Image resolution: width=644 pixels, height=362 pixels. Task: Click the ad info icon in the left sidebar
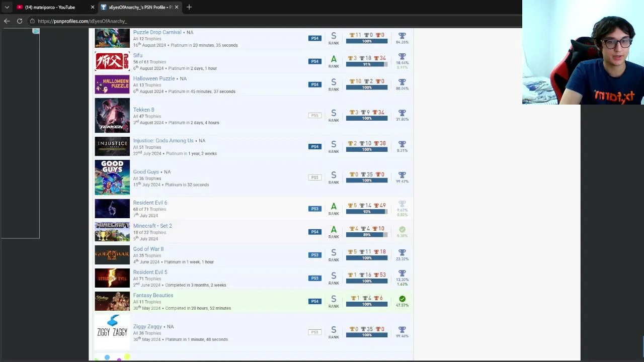click(36, 31)
